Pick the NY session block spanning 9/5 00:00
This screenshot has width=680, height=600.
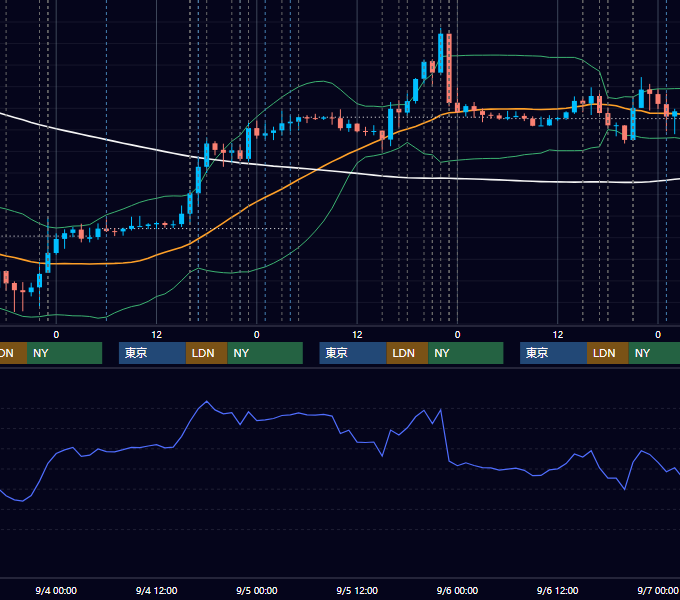point(265,353)
